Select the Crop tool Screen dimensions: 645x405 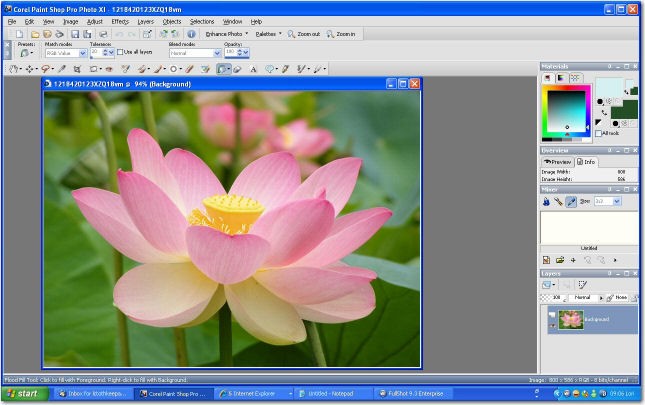click(x=77, y=69)
